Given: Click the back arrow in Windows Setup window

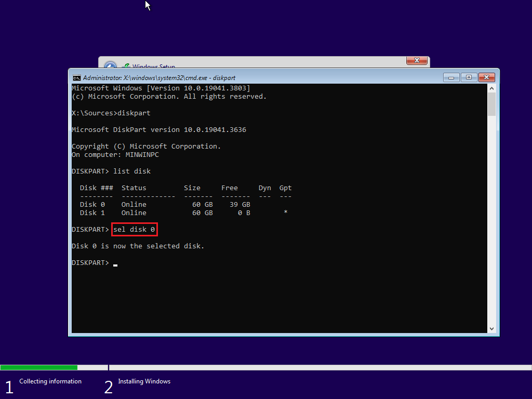Looking at the screenshot, I should tap(110, 65).
